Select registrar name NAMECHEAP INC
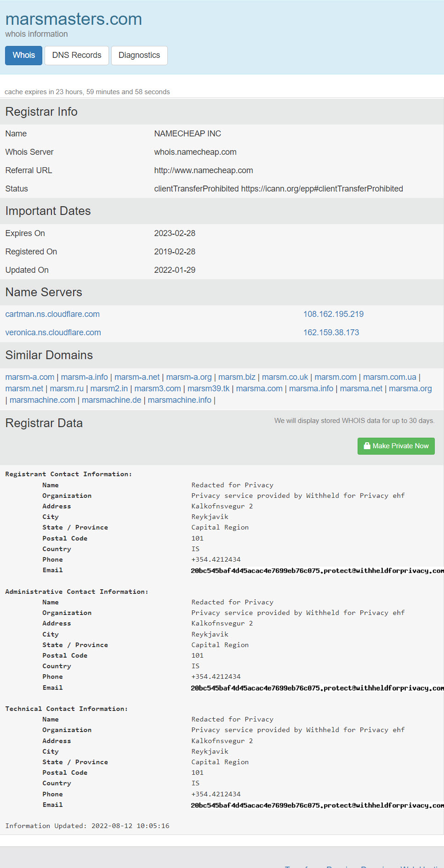The height and width of the screenshot is (868, 444). (188, 134)
